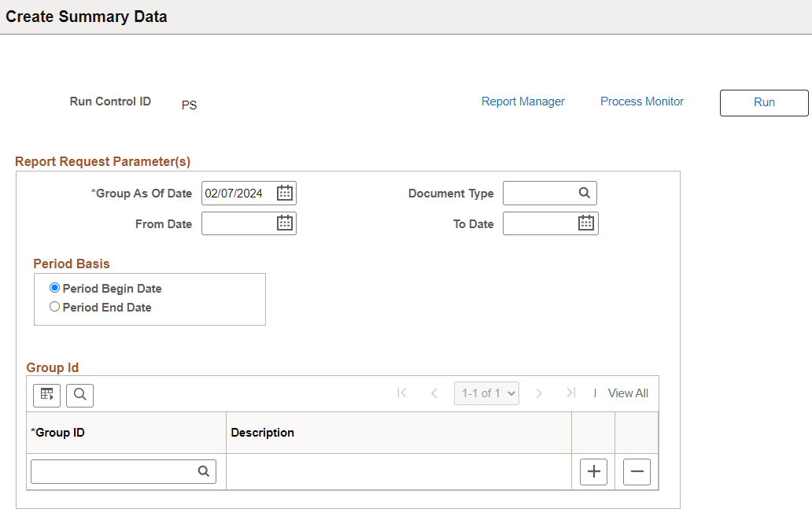Viewport: 812px width, 520px height.
Task: Jump to the first row of the grid
Action: point(401,393)
